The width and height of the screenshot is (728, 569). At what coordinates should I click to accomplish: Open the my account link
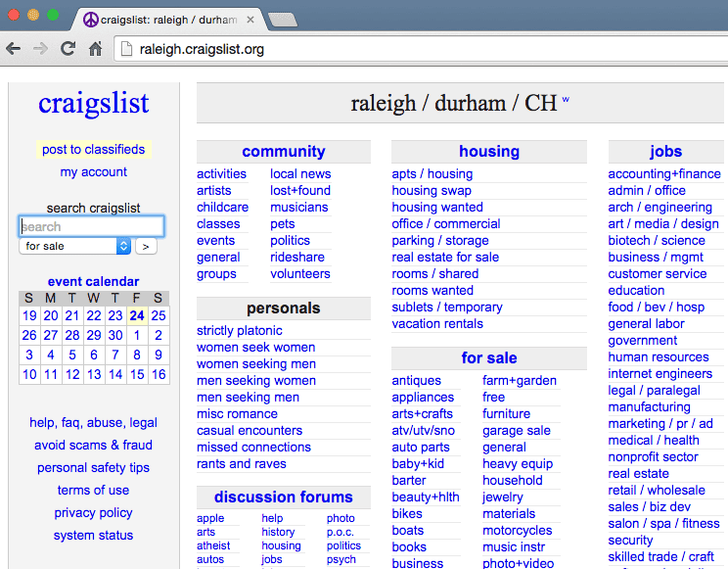click(93, 172)
